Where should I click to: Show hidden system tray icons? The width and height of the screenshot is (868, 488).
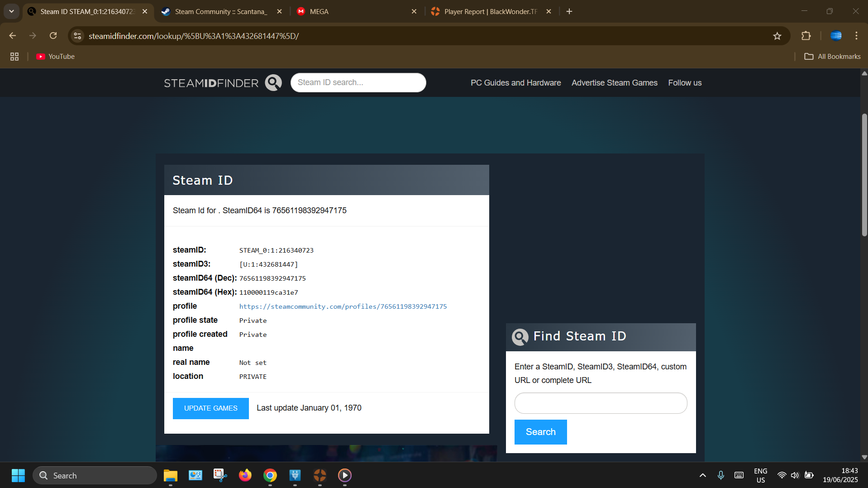pyautogui.click(x=702, y=475)
